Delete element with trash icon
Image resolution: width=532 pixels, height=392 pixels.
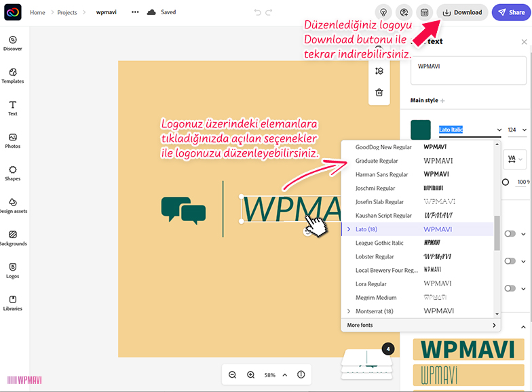[379, 92]
